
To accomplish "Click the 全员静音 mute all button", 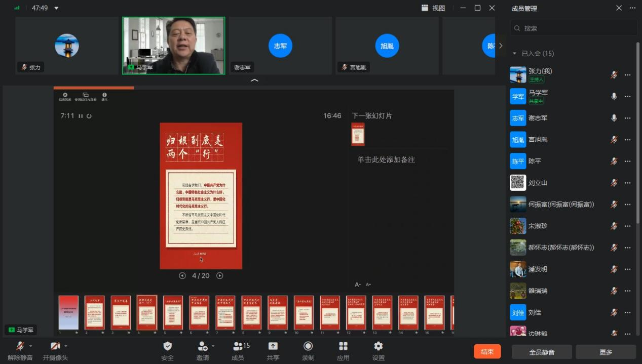I will click(542, 352).
